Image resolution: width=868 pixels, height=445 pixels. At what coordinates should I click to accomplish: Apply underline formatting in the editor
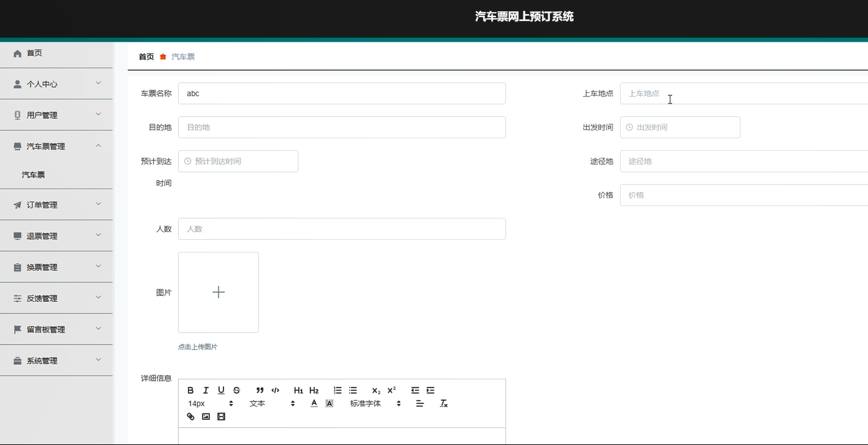click(x=221, y=390)
